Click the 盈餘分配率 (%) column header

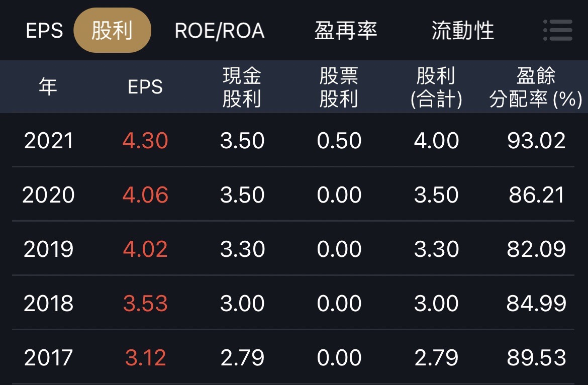coord(536,87)
